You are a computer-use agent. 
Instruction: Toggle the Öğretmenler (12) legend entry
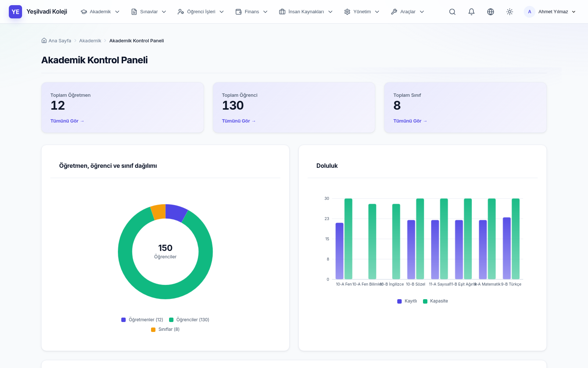(142, 320)
